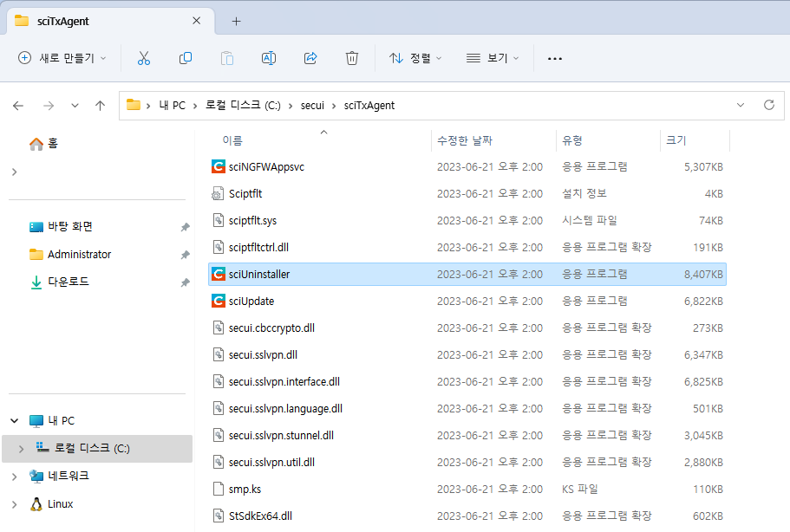The image size is (790, 532).
Task: Select the secui.sslvpn.language.dll file name
Action: [x=285, y=409]
